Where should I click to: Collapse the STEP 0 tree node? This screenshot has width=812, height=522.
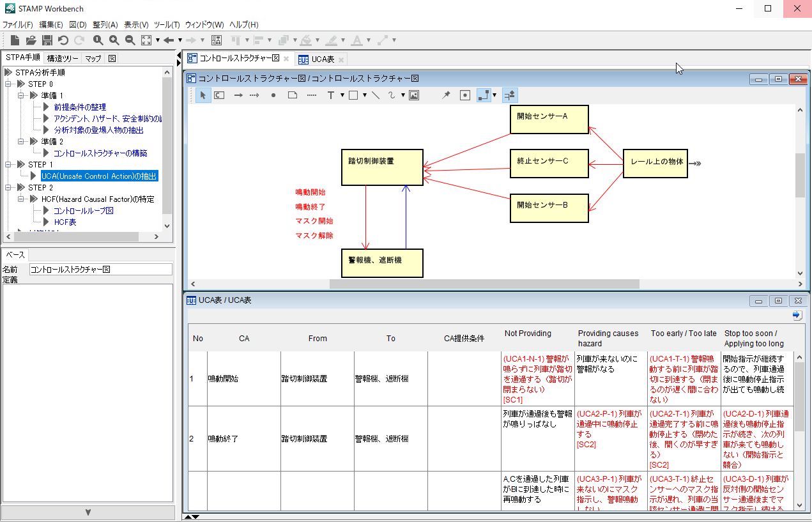[8, 84]
